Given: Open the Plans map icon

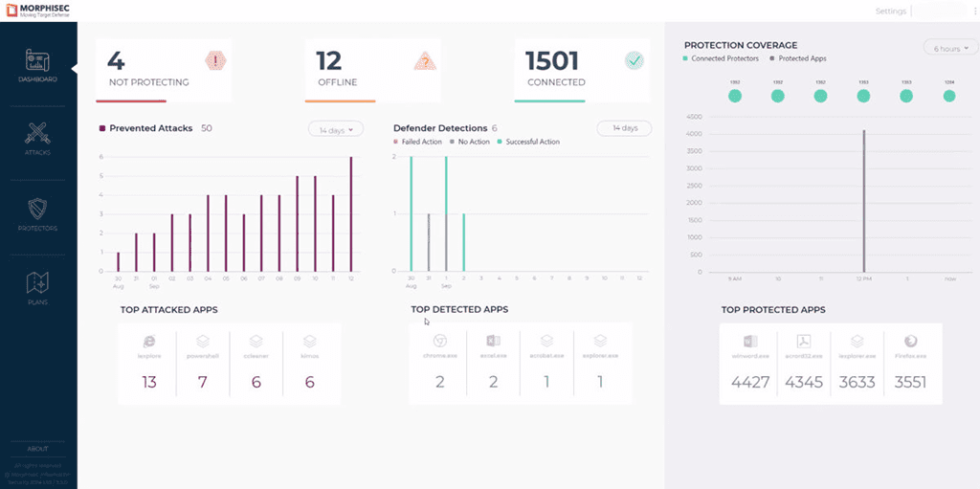Looking at the screenshot, I should pyautogui.click(x=37, y=283).
